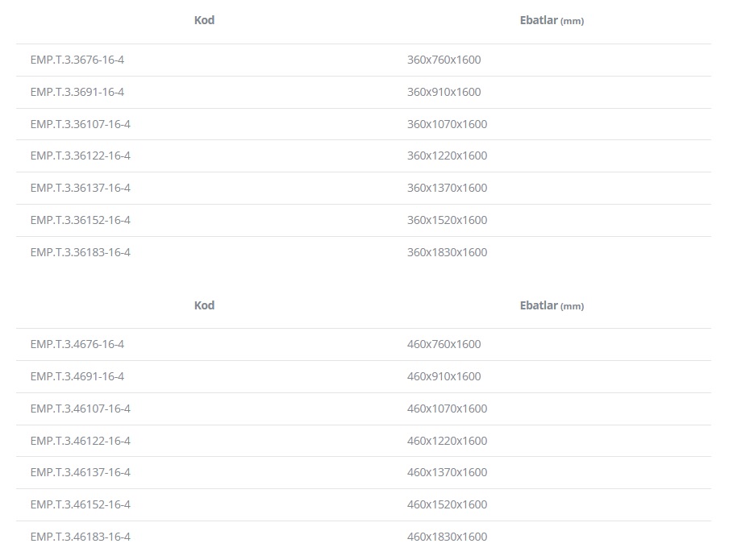The height and width of the screenshot is (560, 729).
Task: Click the EMP.T.3.46152-16-4 row code
Action: pyautogui.click(x=80, y=504)
